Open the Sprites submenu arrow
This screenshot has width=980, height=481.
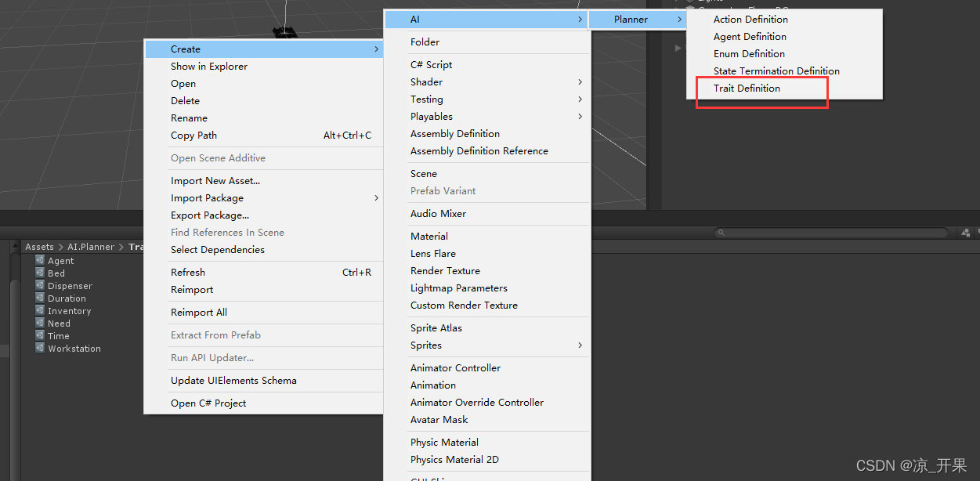[580, 345]
